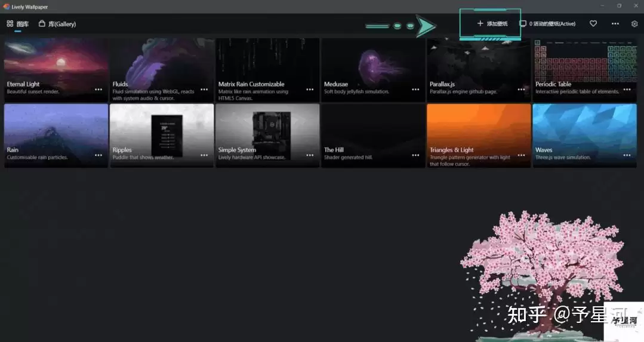Select the Eternal Light wallpaper thumbnail

click(x=56, y=70)
